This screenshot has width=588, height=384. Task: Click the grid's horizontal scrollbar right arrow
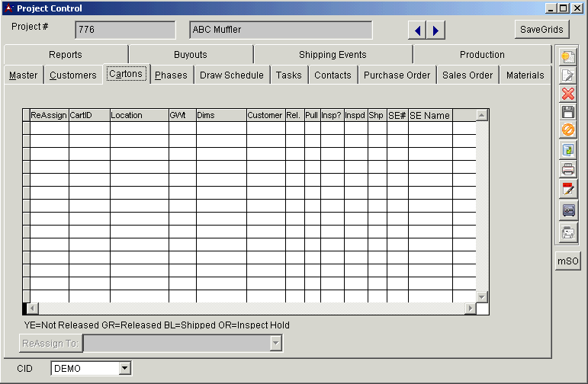tap(471, 309)
